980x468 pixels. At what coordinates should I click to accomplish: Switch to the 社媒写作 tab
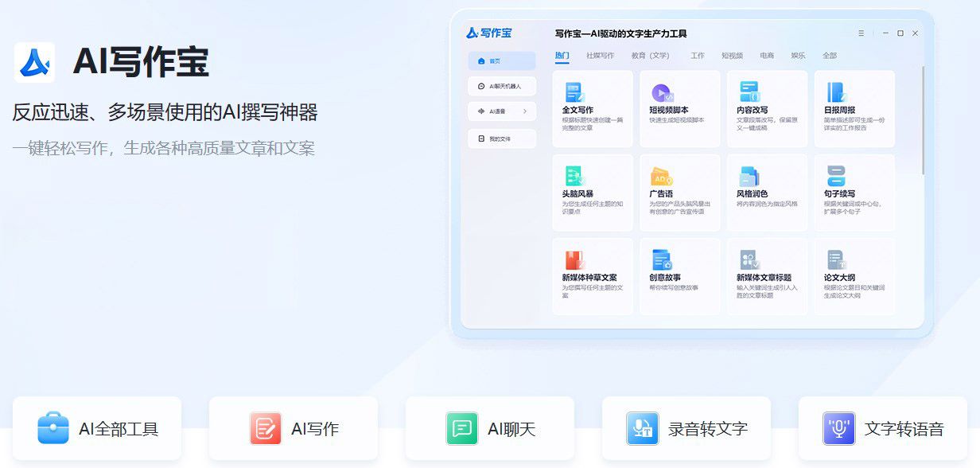601,56
